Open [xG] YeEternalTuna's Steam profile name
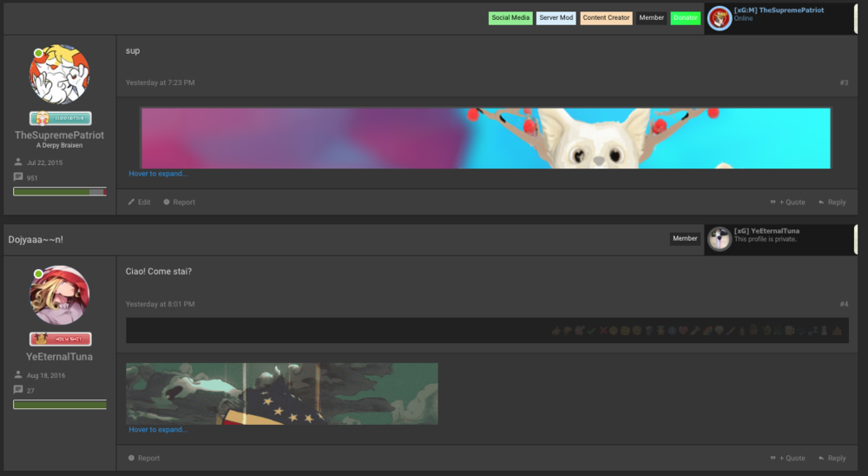 pyautogui.click(x=766, y=230)
